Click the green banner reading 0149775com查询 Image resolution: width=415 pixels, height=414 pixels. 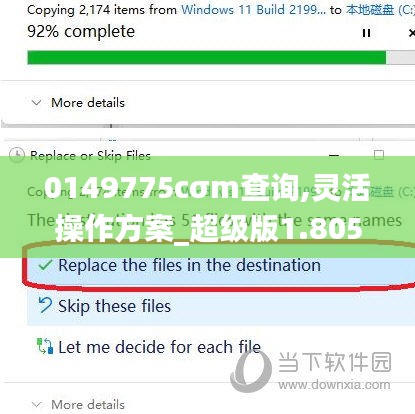207,207
